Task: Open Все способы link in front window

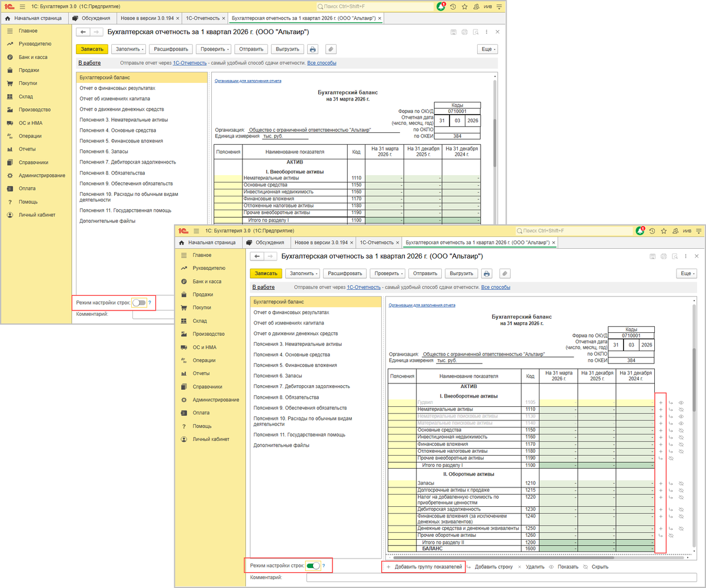Action: click(x=496, y=288)
